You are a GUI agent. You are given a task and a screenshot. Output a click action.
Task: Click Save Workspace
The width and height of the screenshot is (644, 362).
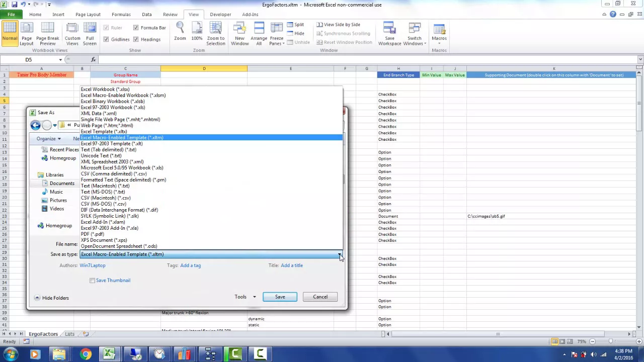(389, 34)
